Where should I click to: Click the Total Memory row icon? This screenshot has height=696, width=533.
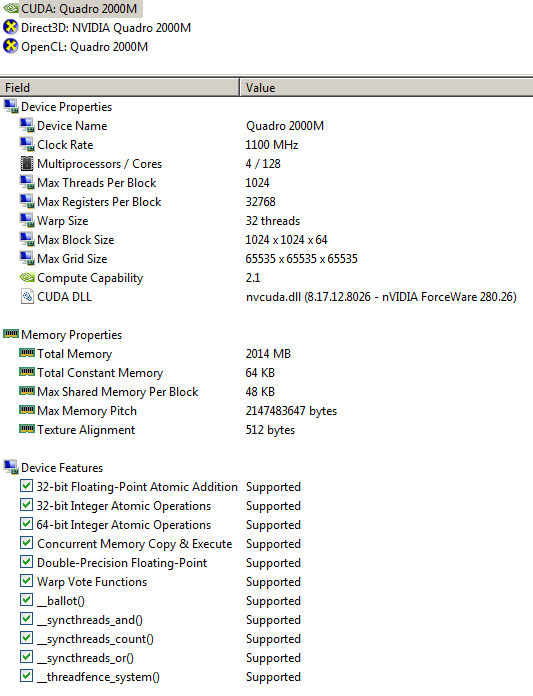(27, 353)
